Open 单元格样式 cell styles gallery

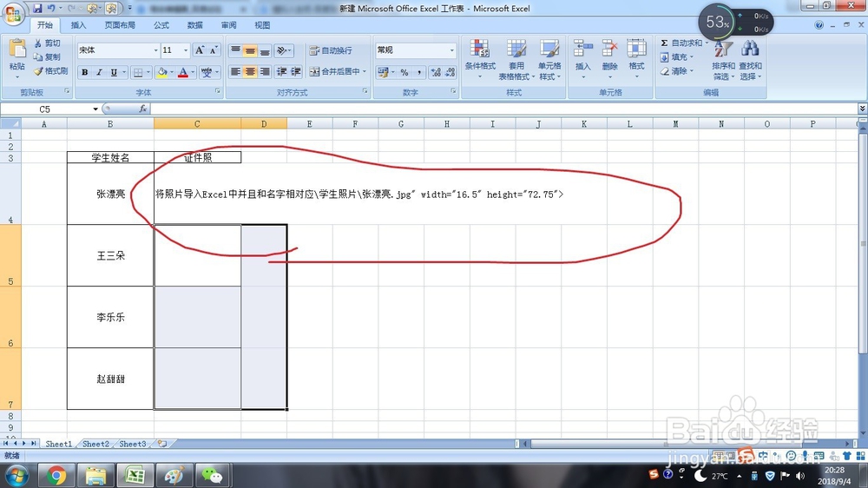(549, 59)
